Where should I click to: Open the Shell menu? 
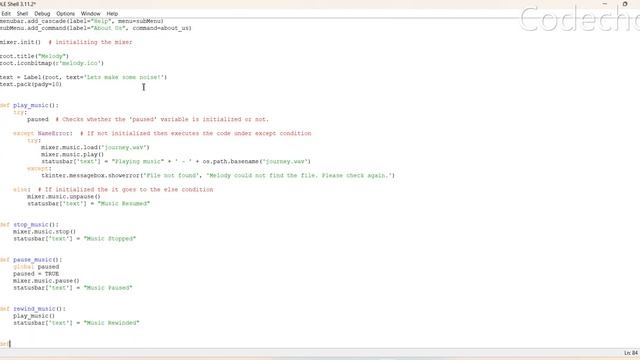coord(22,13)
